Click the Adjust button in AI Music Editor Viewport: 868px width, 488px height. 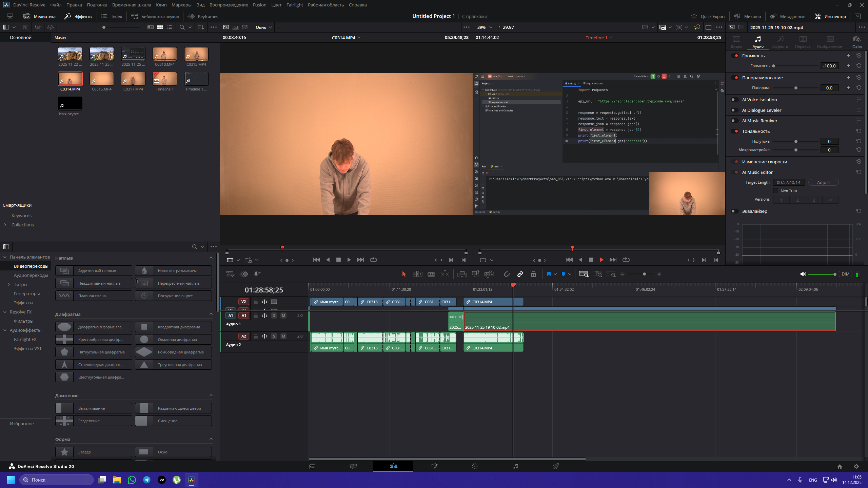[823, 182]
